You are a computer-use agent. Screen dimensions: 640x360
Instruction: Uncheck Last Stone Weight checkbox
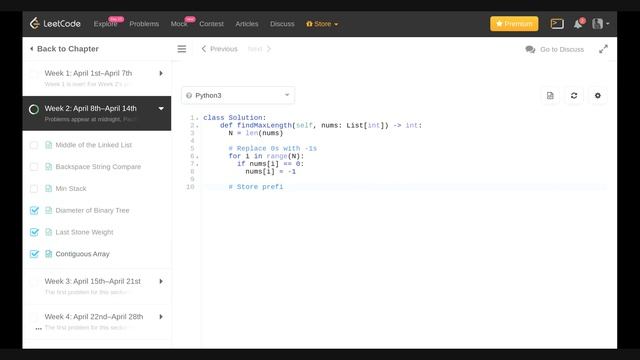[34, 232]
